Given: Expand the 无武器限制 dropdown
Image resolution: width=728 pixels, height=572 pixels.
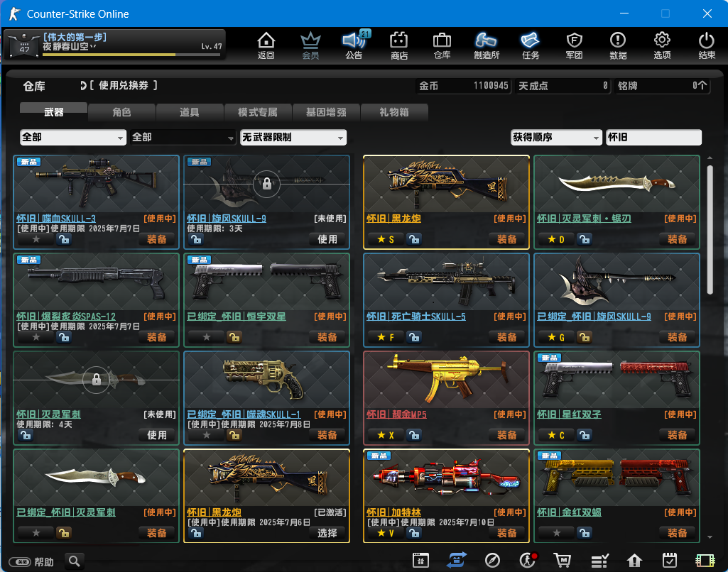Looking at the screenshot, I should [x=293, y=137].
